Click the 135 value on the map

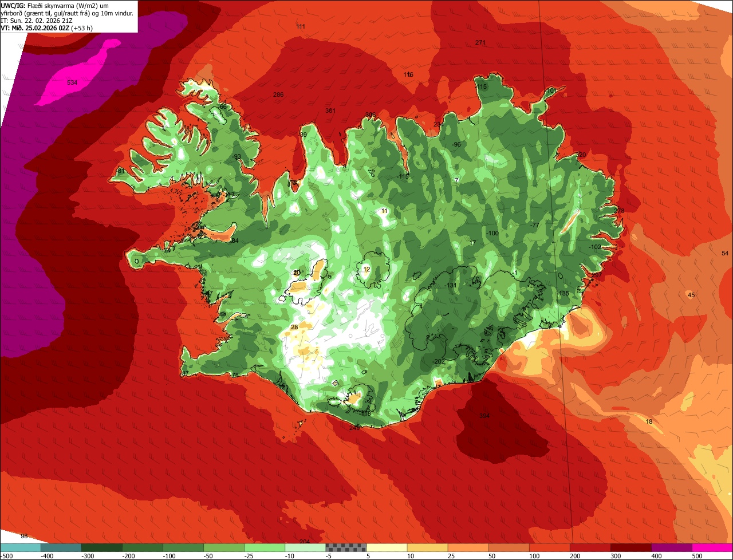point(564,294)
